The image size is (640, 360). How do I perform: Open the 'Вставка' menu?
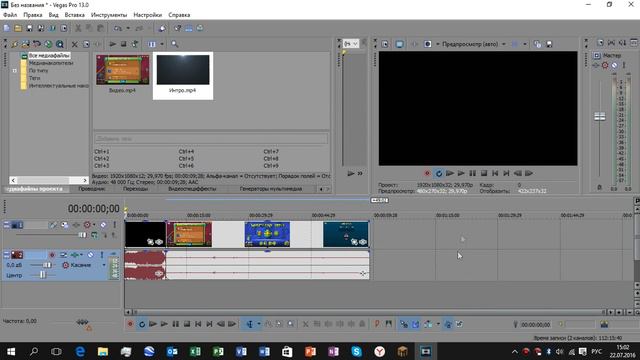75,15
